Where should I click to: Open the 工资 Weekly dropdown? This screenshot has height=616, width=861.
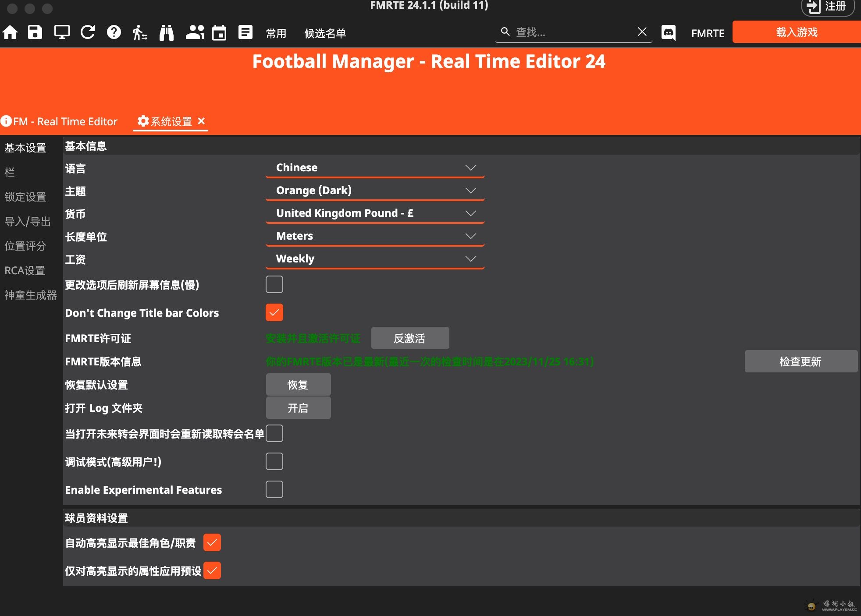(x=375, y=259)
